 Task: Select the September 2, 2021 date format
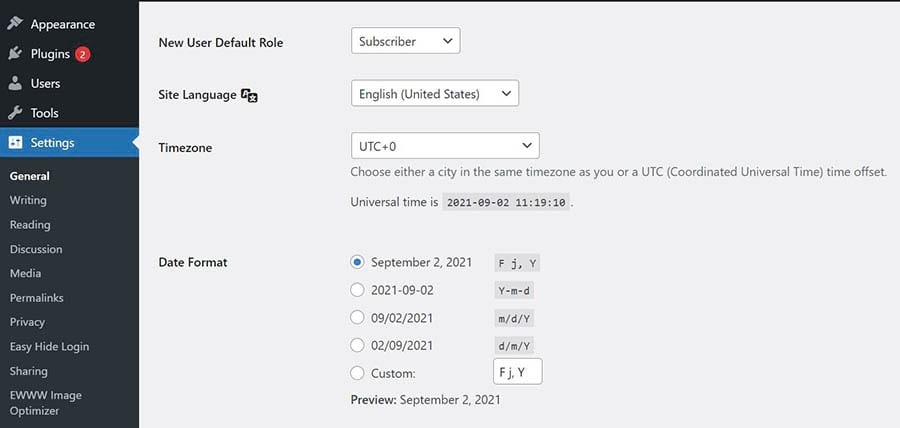point(357,263)
